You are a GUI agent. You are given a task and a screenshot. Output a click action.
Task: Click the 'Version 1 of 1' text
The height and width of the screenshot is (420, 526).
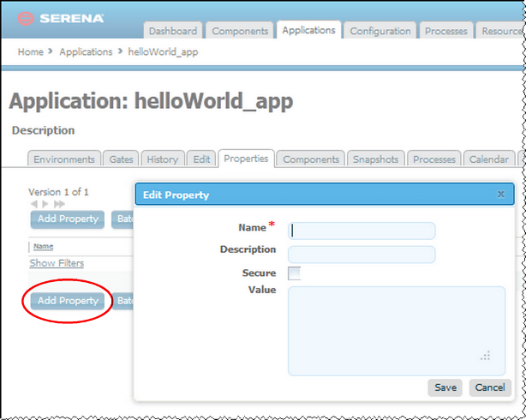[x=58, y=192]
